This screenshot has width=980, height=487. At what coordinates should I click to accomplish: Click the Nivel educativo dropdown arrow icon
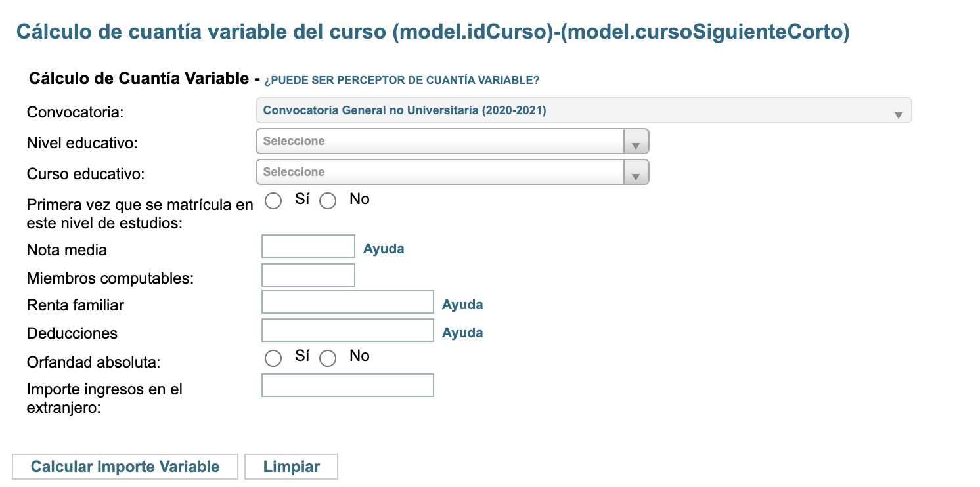[636, 140]
